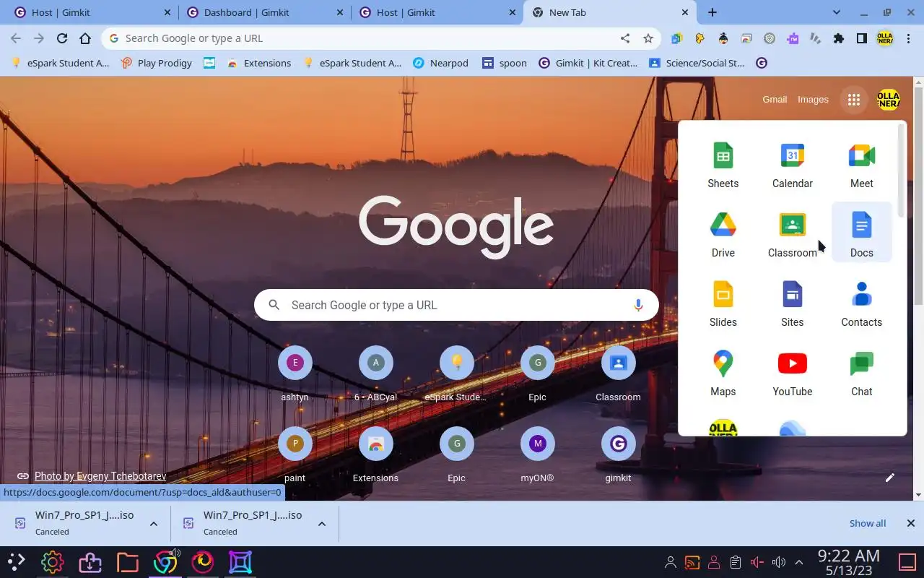Open Drive from the apps panel
924x578 pixels.
pyautogui.click(x=723, y=236)
